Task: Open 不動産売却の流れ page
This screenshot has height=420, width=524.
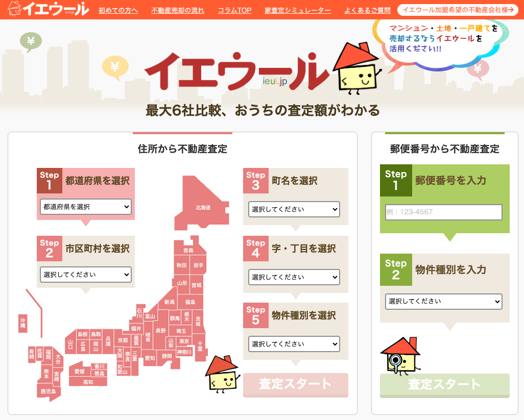Action: pos(177,10)
